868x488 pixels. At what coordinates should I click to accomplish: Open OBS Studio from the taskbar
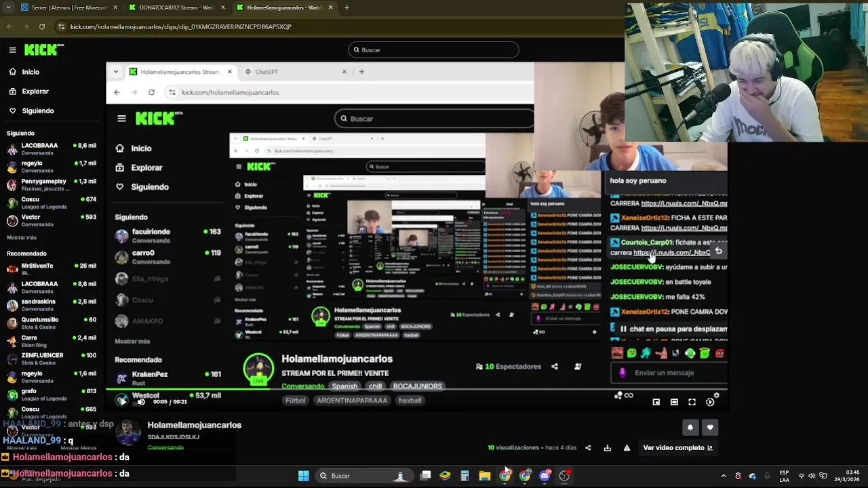pos(564,476)
